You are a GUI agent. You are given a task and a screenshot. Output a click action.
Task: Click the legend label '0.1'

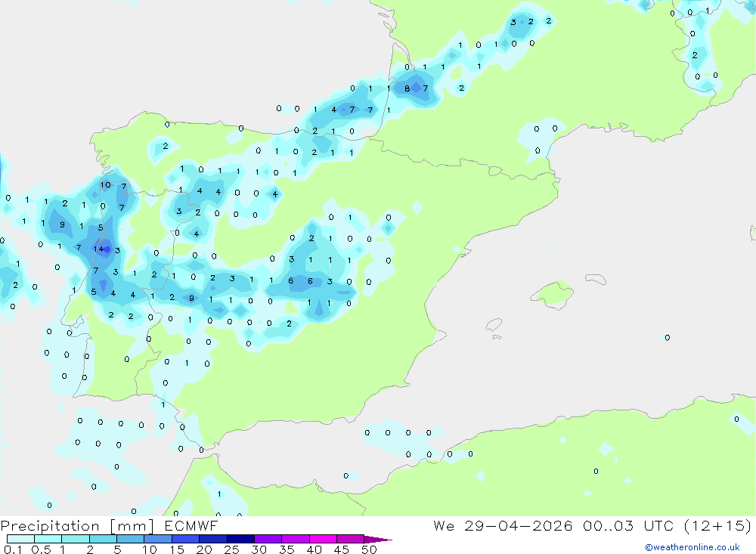[x=13, y=549]
